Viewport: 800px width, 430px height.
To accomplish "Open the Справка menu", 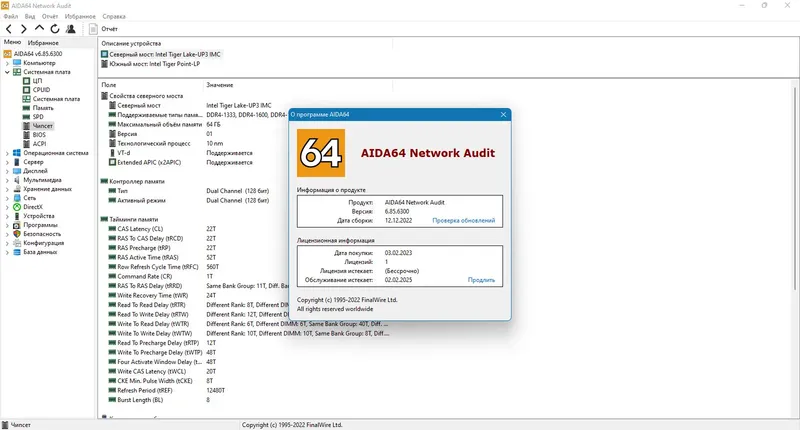I will point(114,16).
